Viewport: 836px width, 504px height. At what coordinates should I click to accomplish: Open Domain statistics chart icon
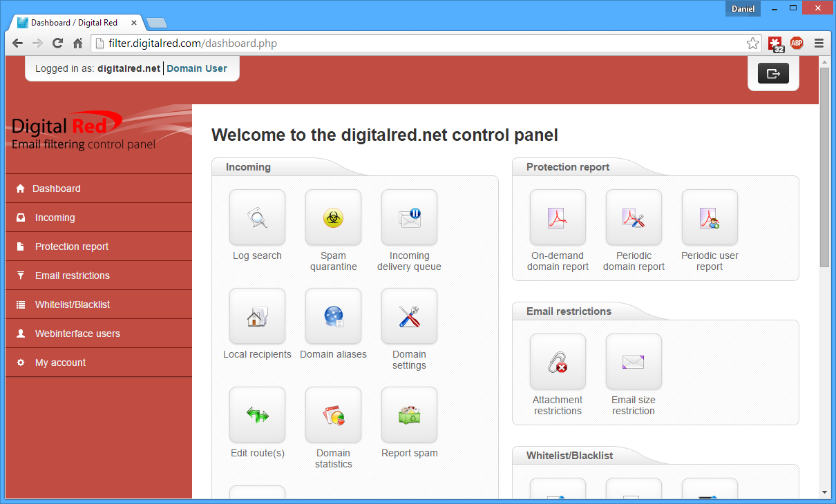coord(333,415)
